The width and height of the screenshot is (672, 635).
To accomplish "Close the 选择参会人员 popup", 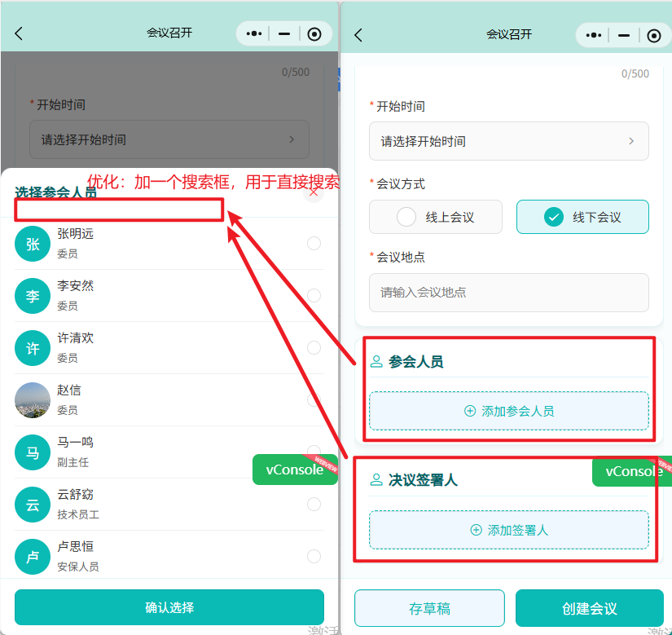I will 314,192.
